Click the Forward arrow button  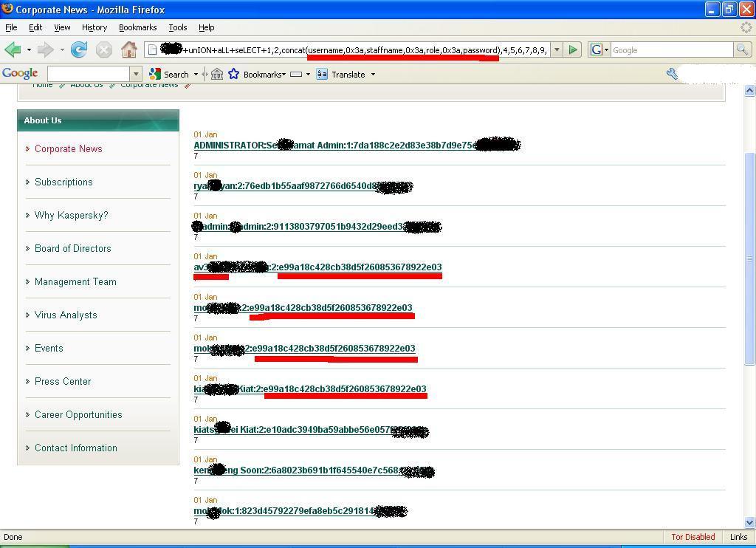pos(45,49)
